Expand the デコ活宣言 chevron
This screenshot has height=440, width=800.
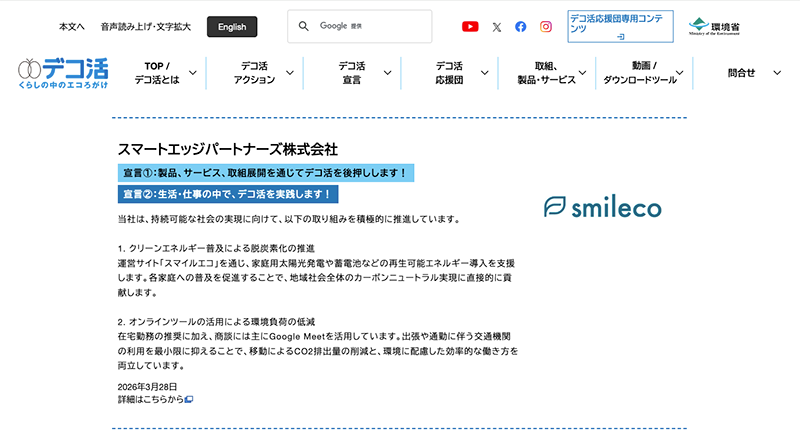coord(387,72)
